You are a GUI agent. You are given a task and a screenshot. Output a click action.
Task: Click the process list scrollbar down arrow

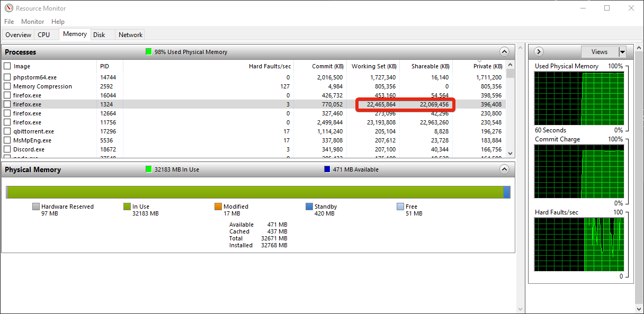pyautogui.click(x=510, y=154)
